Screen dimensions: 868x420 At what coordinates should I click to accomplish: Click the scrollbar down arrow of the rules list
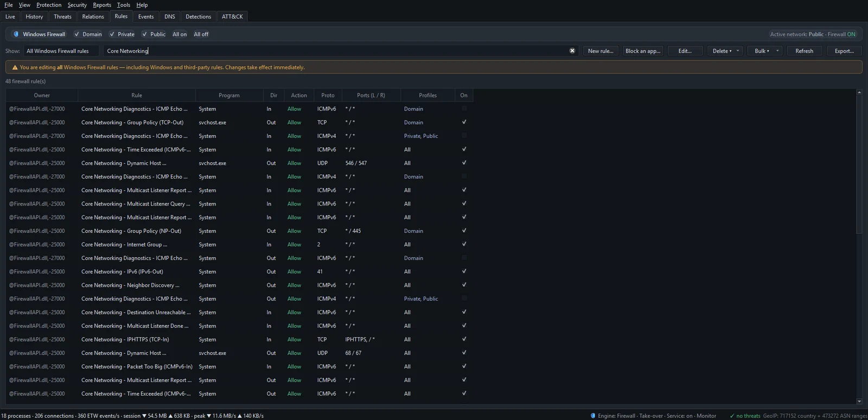859,402
